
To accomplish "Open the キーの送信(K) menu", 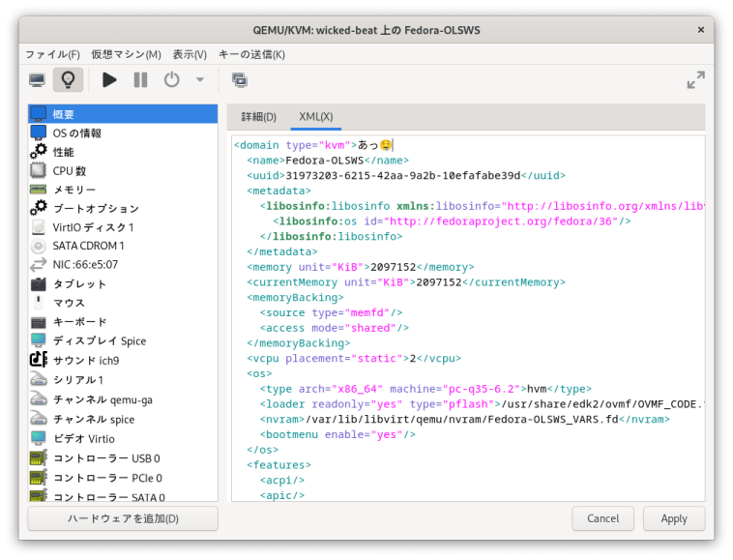I will point(251,54).
